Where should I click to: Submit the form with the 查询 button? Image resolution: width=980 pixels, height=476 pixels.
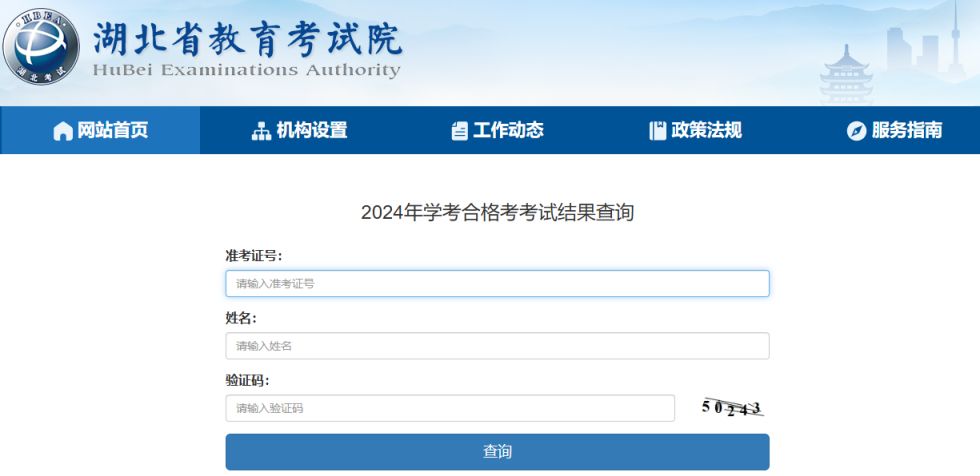coord(498,452)
